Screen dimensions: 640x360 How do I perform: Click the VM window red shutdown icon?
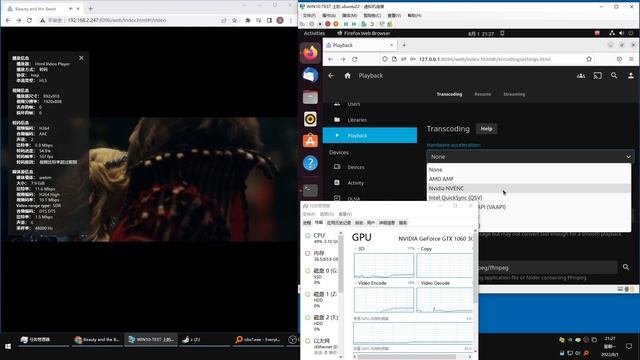click(328, 24)
